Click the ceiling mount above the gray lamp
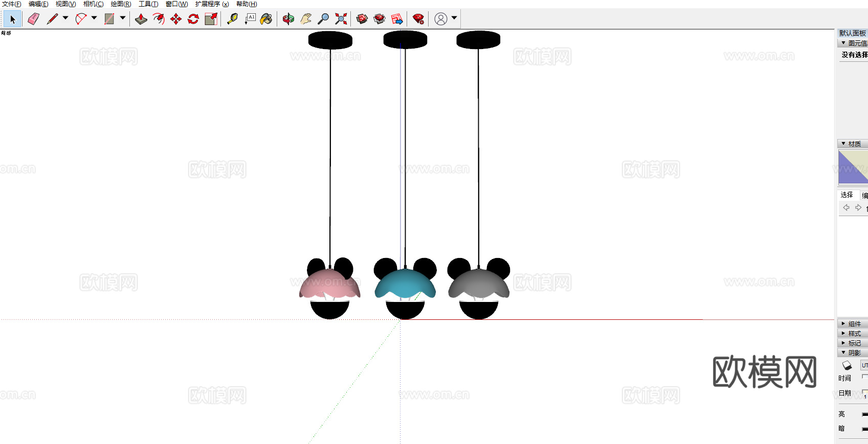This screenshot has height=444, width=868. pyautogui.click(x=478, y=40)
